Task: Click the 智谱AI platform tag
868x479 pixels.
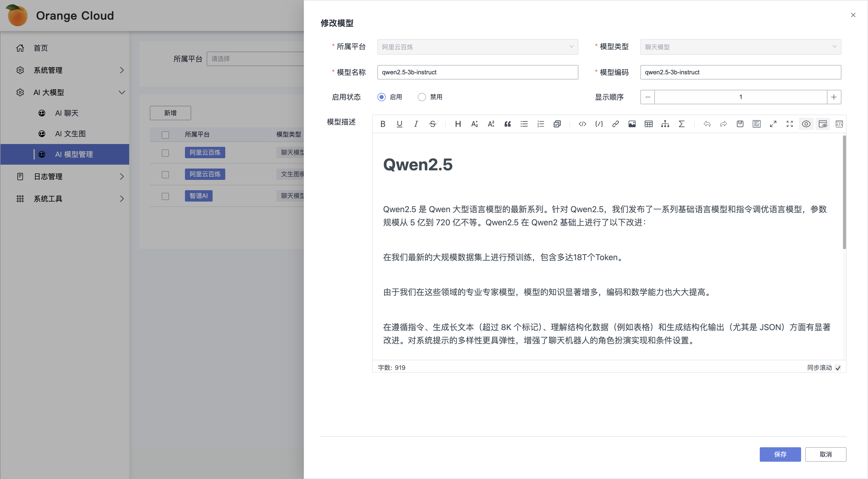Action: pyautogui.click(x=198, y=196)
